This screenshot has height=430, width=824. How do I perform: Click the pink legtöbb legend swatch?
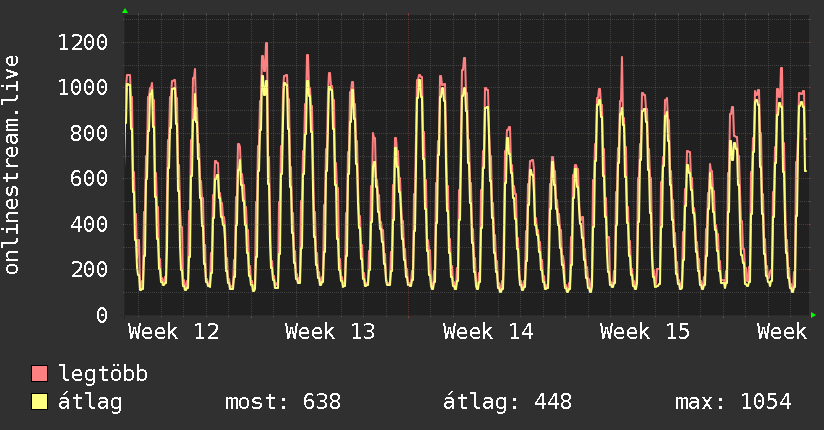(39, 373)
